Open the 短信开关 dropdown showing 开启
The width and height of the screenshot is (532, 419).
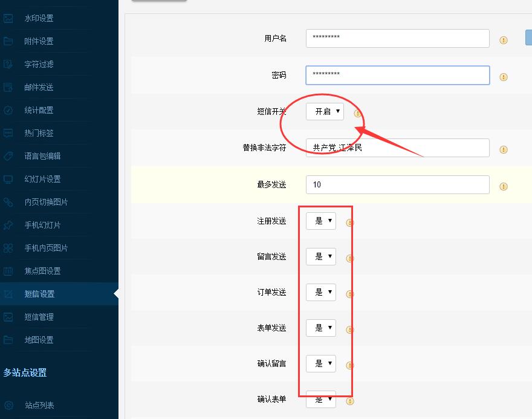(x=325, y=111)
